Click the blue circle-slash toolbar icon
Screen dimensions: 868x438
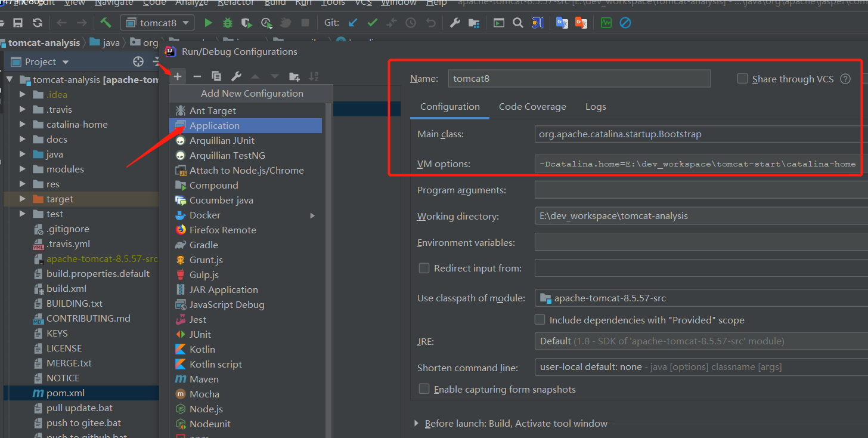coord(625,23)
